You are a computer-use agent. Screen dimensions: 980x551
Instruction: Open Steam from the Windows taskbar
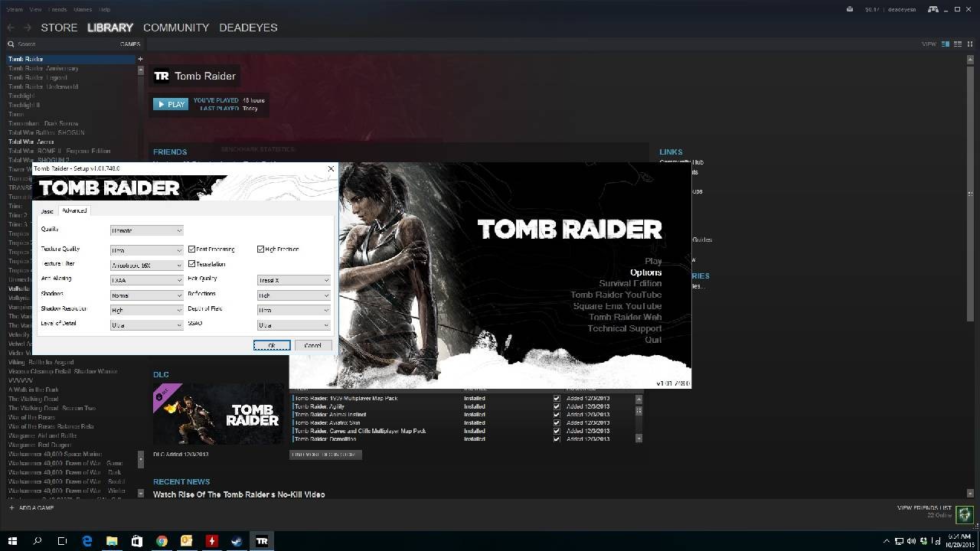(237, 541)
